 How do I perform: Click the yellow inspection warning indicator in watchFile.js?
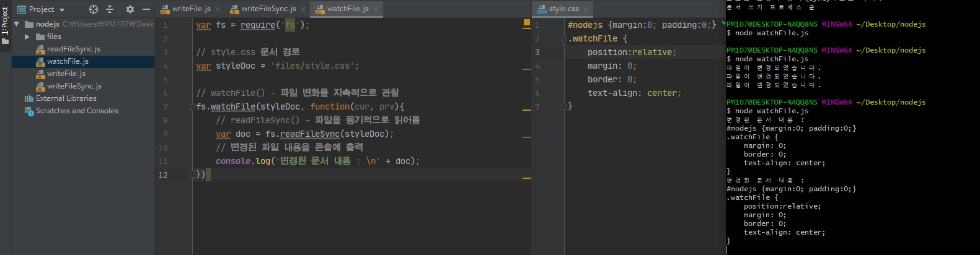[526, 23]
